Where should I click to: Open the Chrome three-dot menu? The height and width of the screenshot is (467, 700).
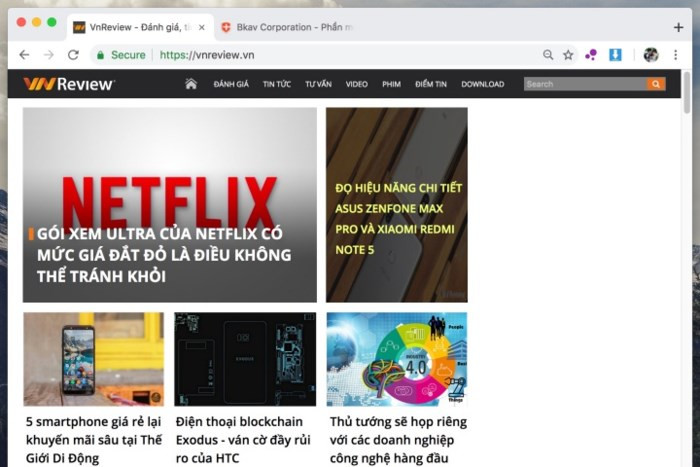[x=676, y=55]
